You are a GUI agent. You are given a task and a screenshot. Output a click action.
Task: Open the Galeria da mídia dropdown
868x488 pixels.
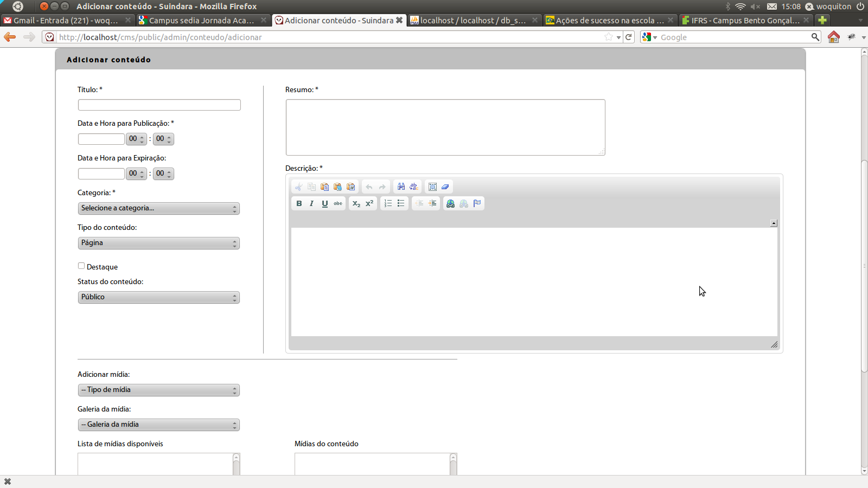pos(158,425)
